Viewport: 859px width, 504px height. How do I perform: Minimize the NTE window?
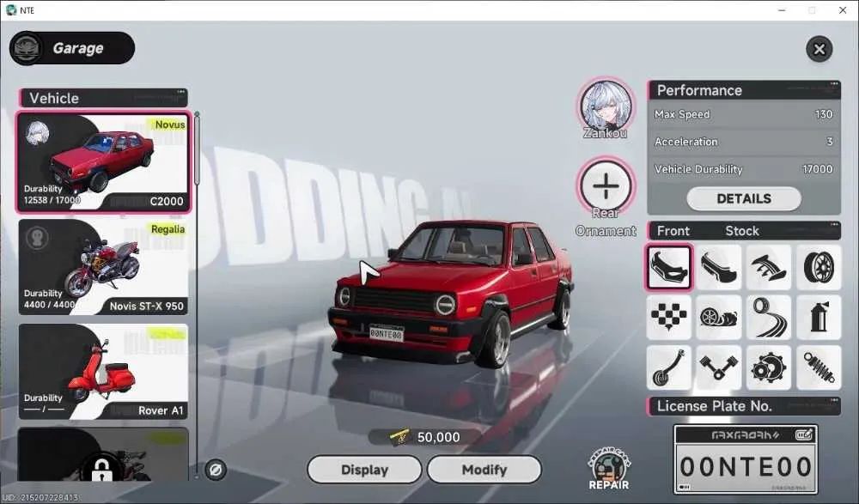782,10
